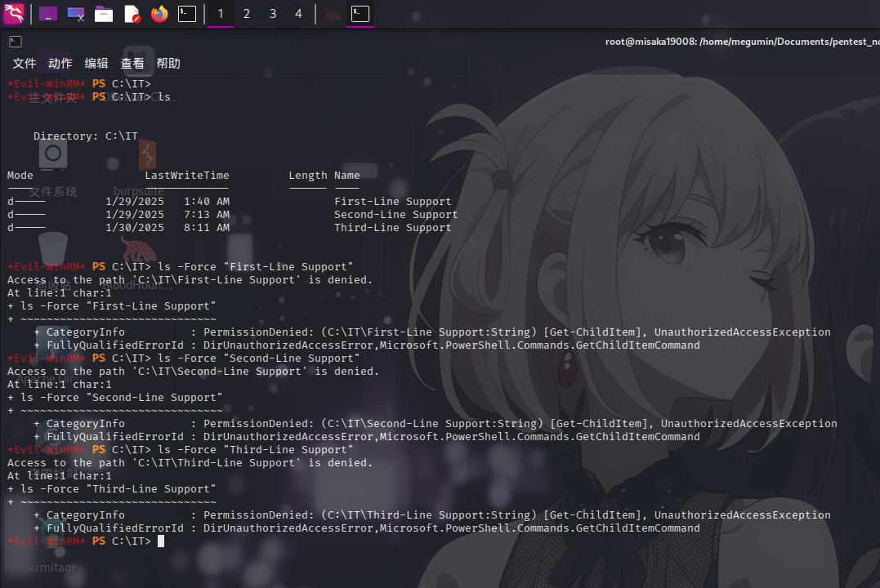
Task: Click the '1:40 AM' timestamp
Action: click(x=207, y=201)
